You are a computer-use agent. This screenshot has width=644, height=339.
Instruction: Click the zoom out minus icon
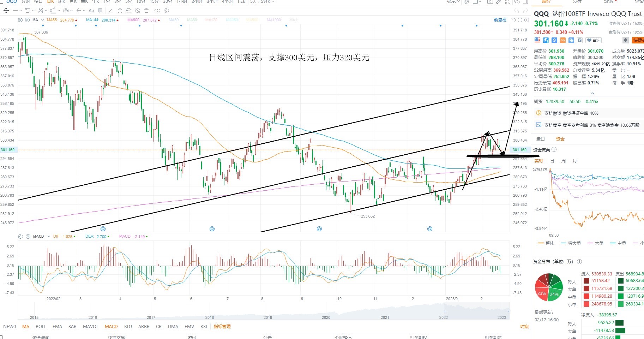(x=520, y=20)
